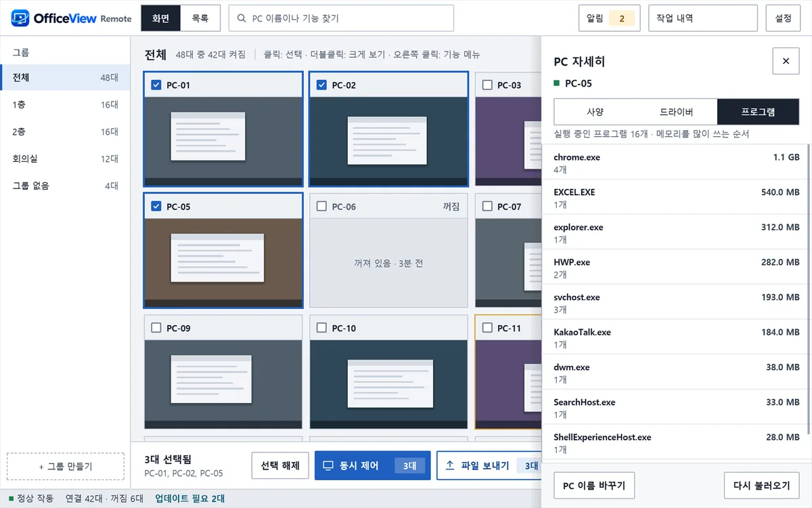Check the PC-07 checkbox
The width and height of the screenshot is (812, 508).
coord(487,206)
